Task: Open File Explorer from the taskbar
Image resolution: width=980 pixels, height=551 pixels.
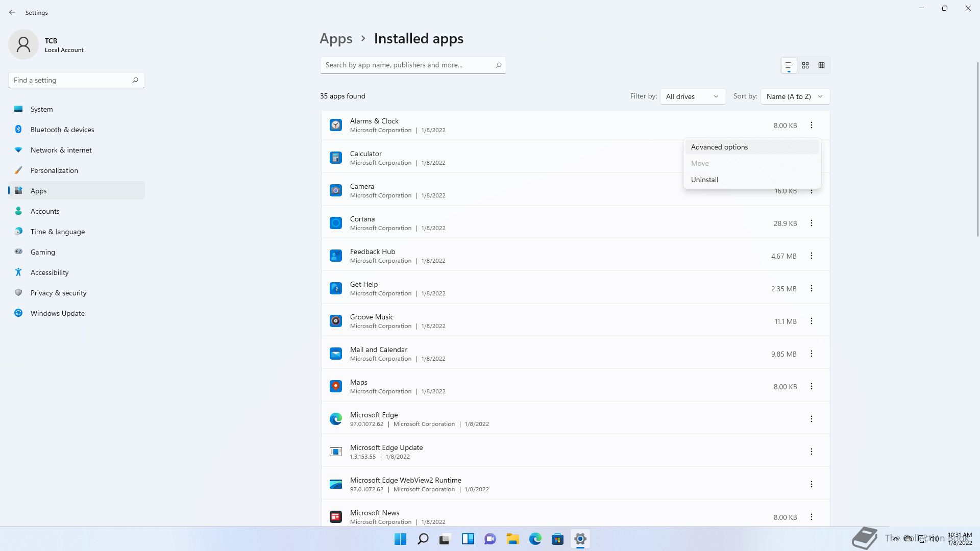Action: tap(513, 539)
